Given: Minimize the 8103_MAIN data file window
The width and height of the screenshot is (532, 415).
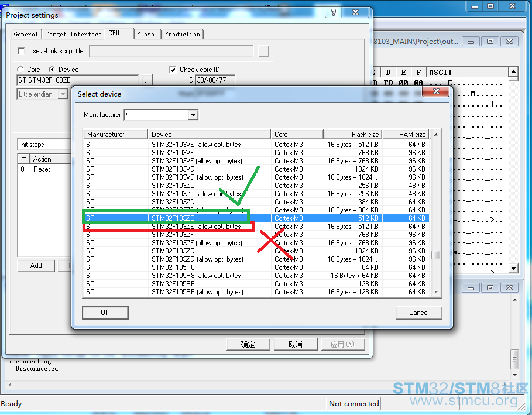Looking at the screenshot, I should (471, 42).
